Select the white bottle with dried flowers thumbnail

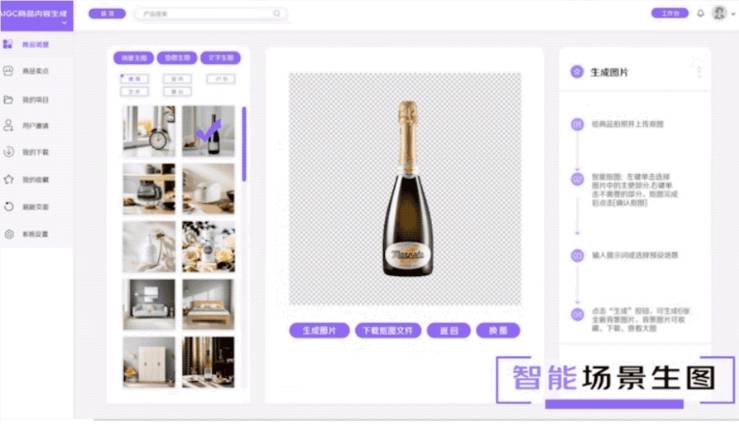coord(149,247)
